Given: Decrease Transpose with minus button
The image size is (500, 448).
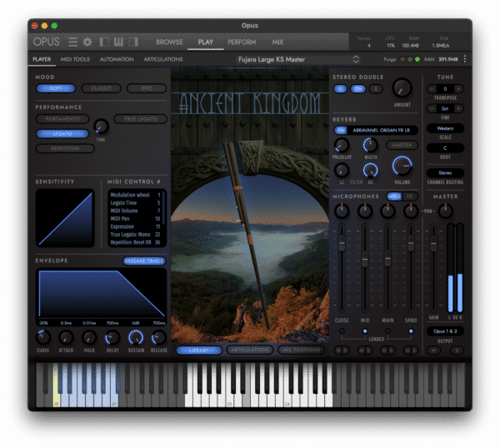Looking at the screenshot, I should tap(432, 89).
